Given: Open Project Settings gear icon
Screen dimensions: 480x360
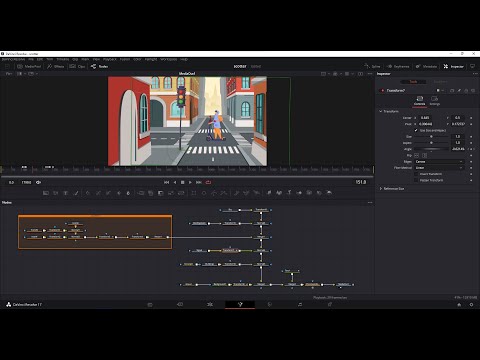Looking at the screenshot, I should tap(471, 305).
